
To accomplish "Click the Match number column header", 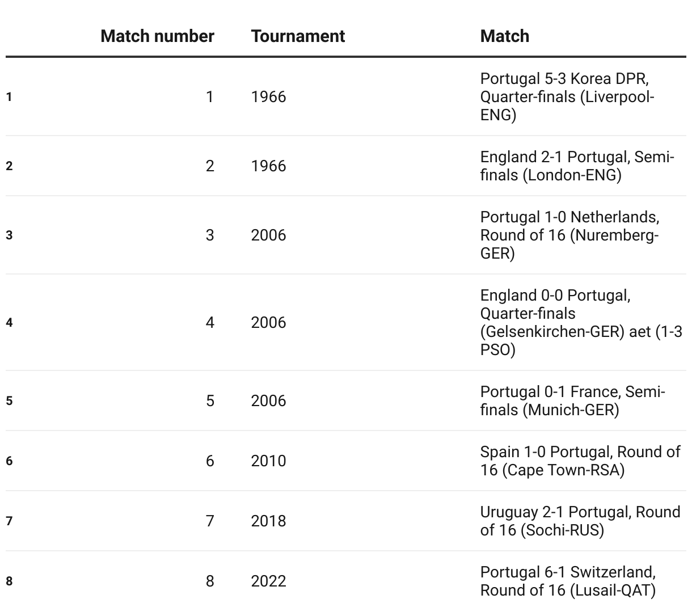I will coord(157,36).
